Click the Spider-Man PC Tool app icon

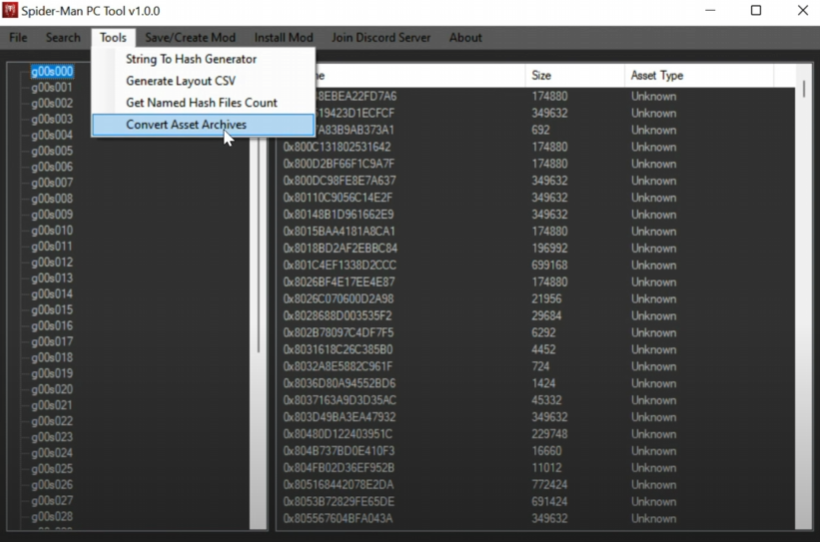9,10
